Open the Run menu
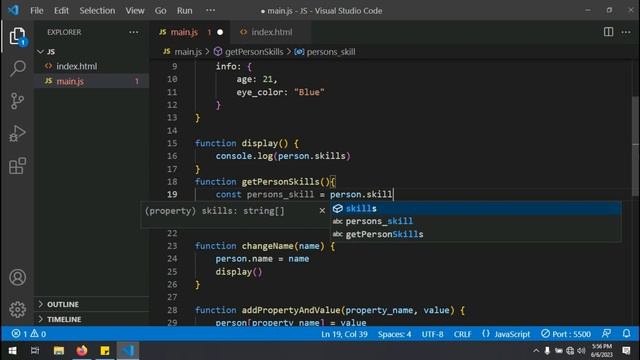Screen dimensions: 640x360 pyautogui.click(x=184, y=11)
